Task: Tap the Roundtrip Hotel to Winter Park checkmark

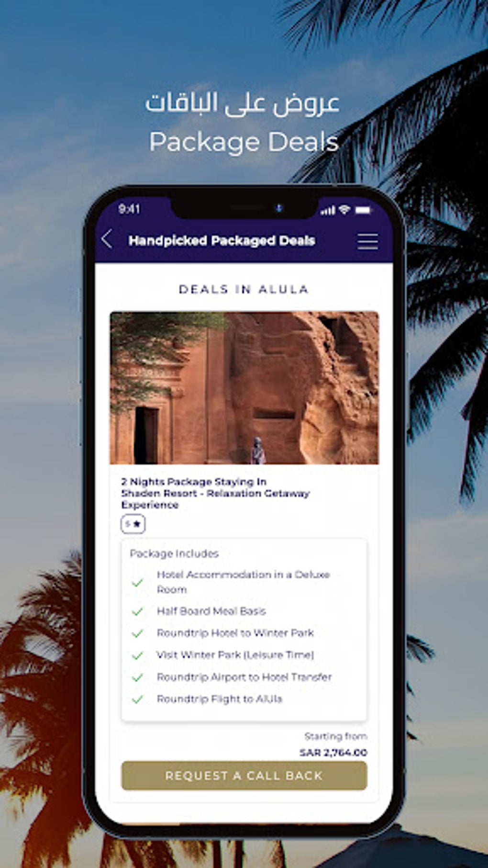Action: pos(138,633)
